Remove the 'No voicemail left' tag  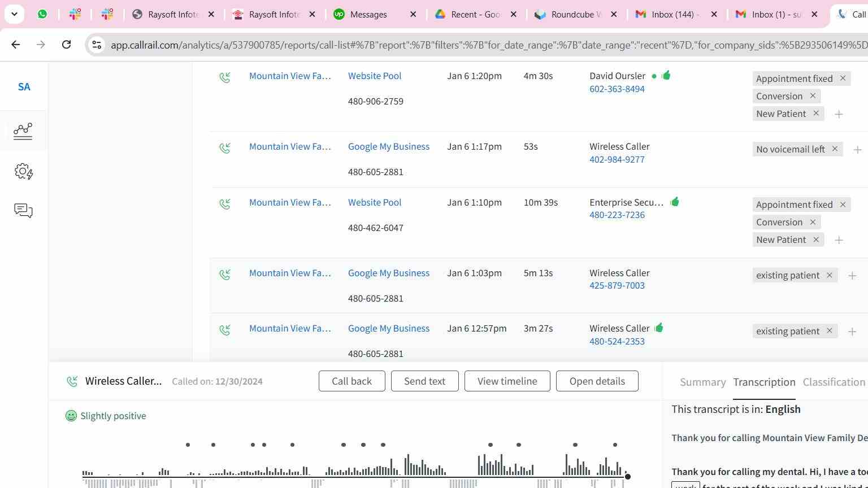[x=835, y=149]
